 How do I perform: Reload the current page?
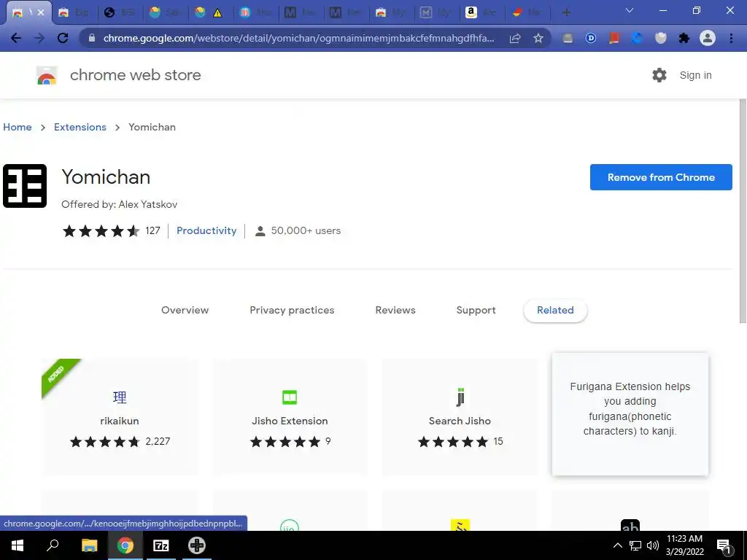(63, 38)
